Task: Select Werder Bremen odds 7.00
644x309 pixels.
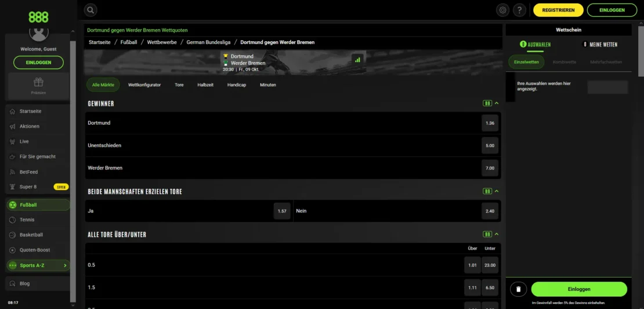Action: [490, 168]
